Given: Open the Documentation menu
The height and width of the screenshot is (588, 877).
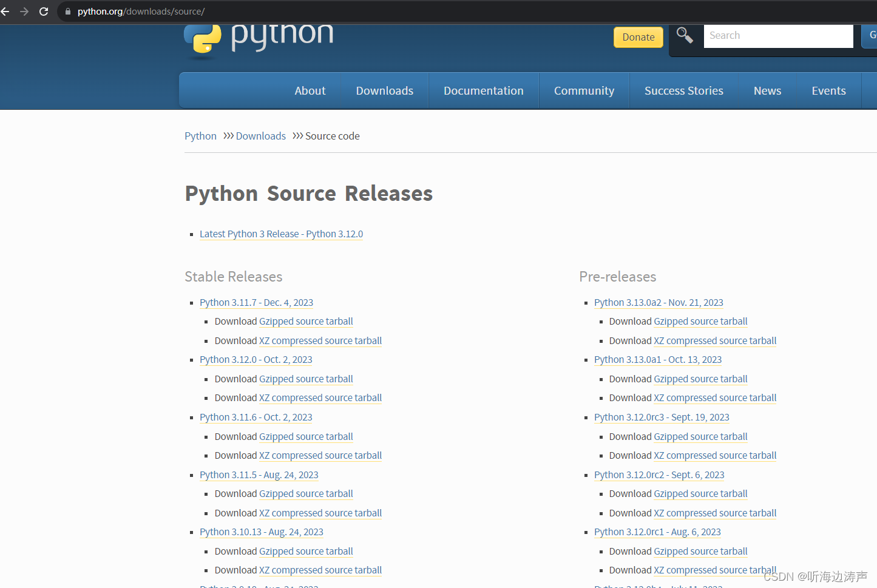Looking at the screenshot, I should [x=484, y=90].
